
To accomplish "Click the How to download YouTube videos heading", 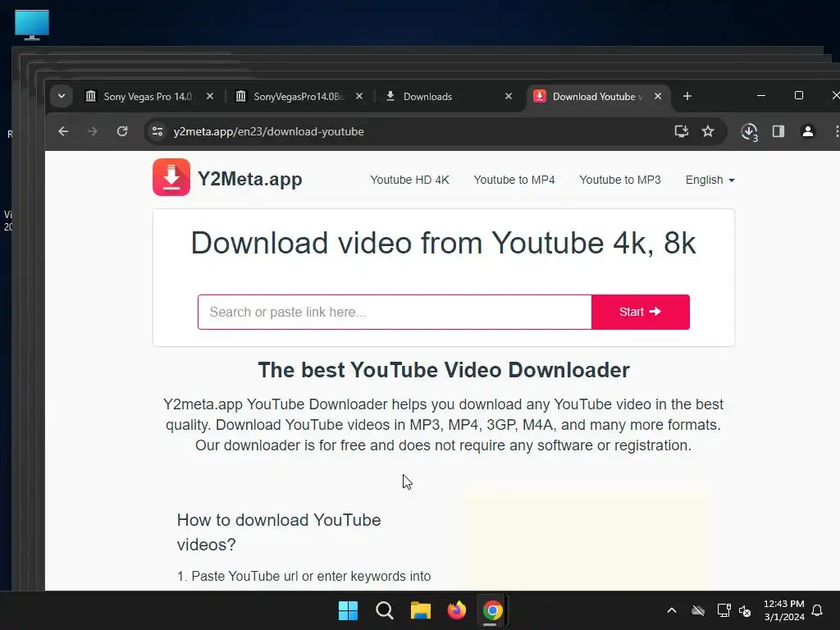I will coord(279,532).
